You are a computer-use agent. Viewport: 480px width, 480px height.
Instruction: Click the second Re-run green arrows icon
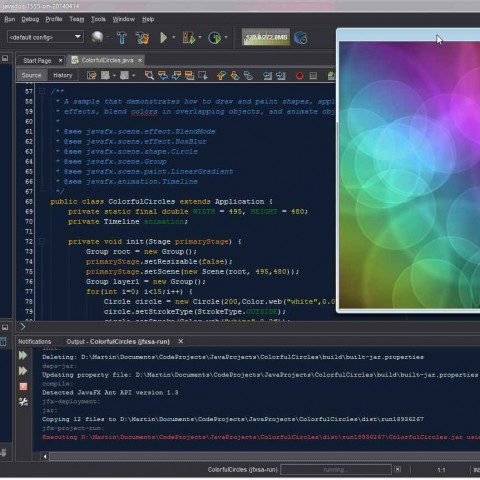[23, 371]
